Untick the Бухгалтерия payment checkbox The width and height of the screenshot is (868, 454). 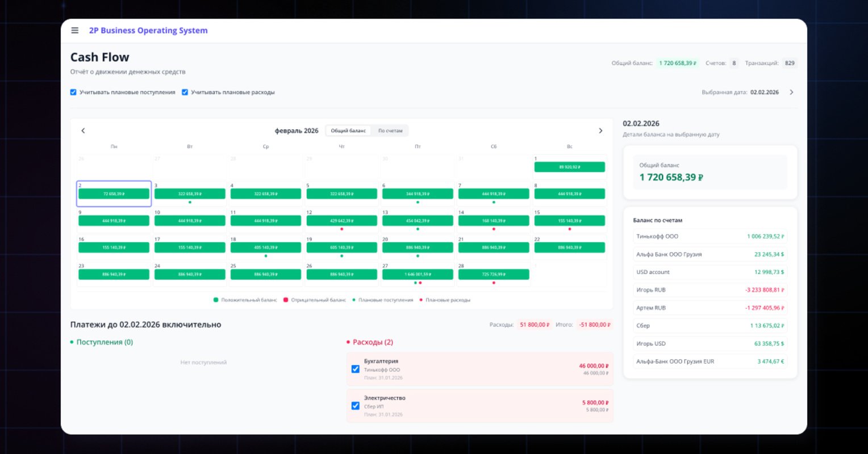pos(356,369)
